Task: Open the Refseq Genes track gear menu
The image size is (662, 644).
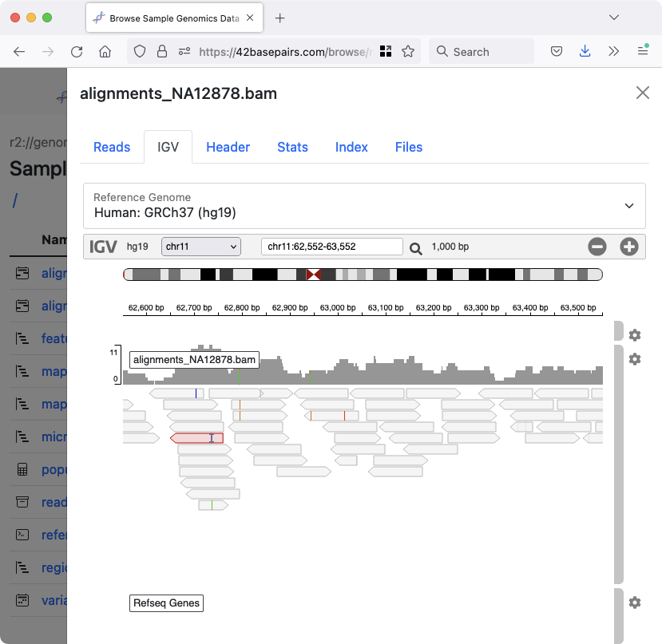Action: 635,603
